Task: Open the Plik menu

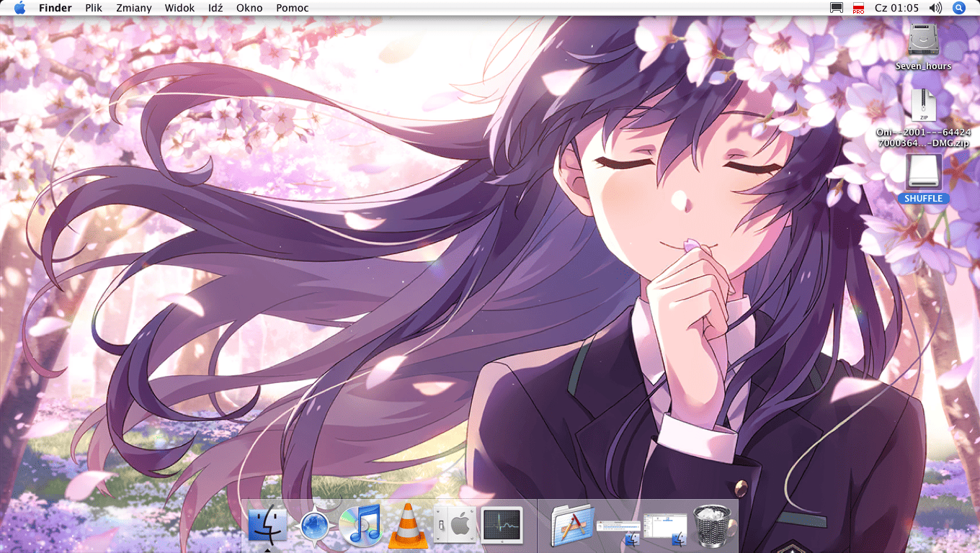Action: pos(94,8)
